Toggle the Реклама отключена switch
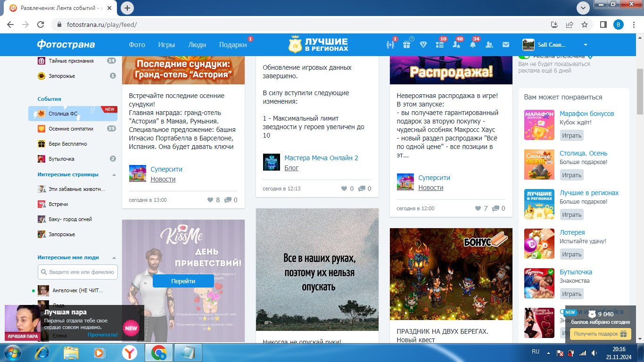The height and width of the screenshot is (362, 644). 524,56
